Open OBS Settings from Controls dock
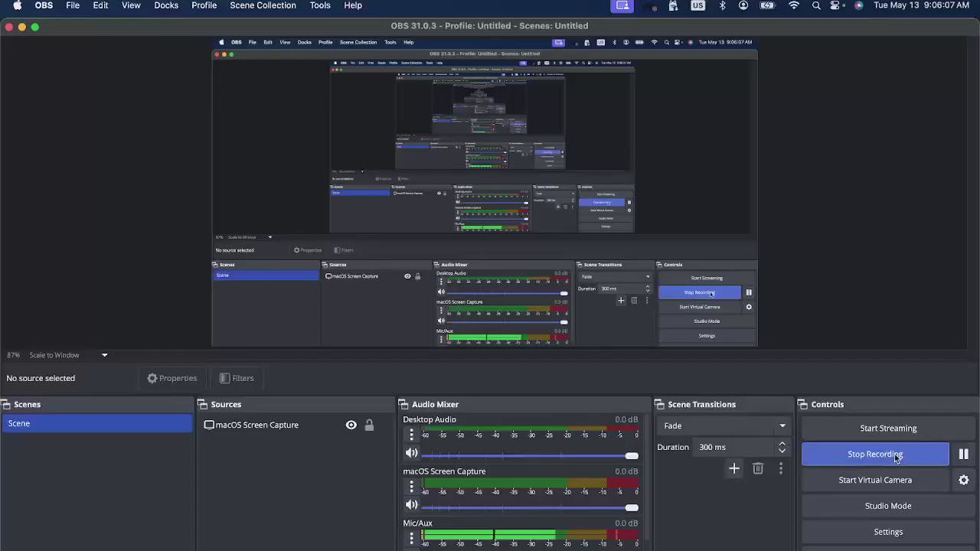Viewport: 980px width, 551px height. tap(888, 532)
